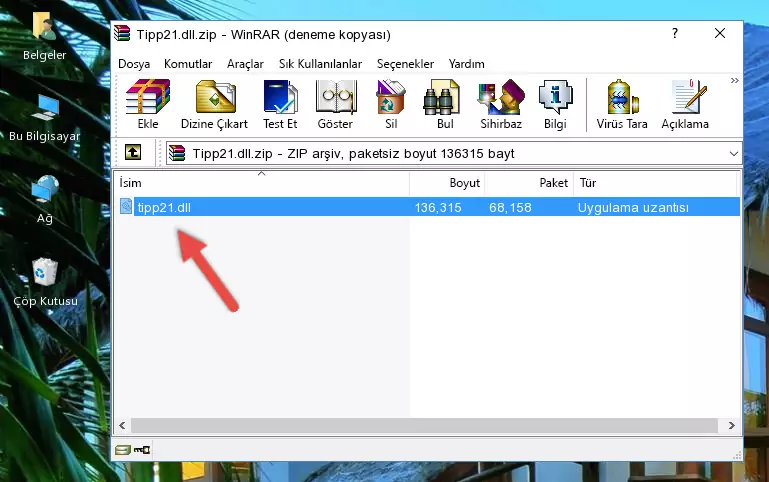The height and width of the screenshot is (482, 769).
Task: Click the horizontal scrollbar right arrow
Action: click(x=731, y=425)
